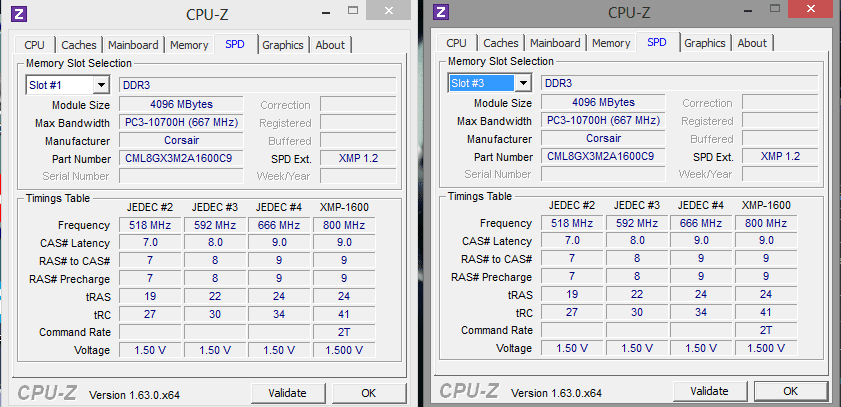Click Module Size 4096 MBytes in right window
Screen dimensions: 841x407
pos(603,102)
